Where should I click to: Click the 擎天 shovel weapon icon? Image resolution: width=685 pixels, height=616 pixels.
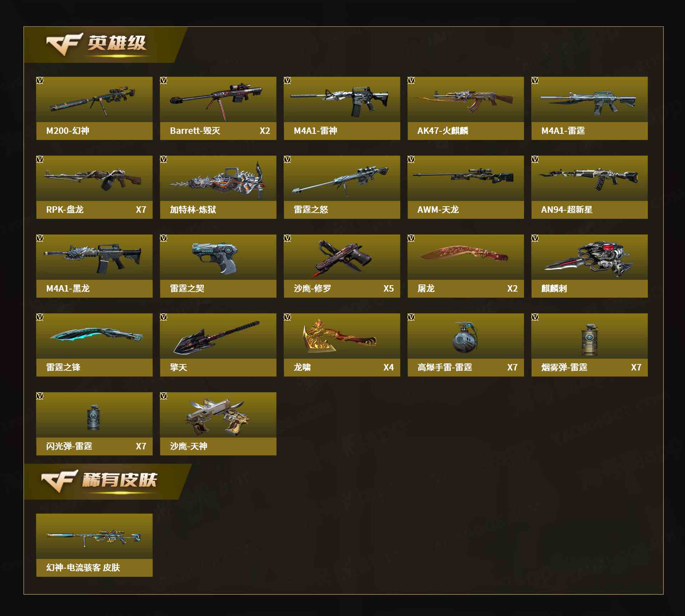[216, 337]
